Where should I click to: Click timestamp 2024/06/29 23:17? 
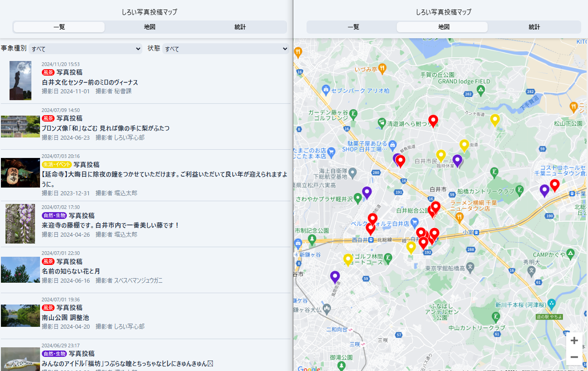(60, 346)
